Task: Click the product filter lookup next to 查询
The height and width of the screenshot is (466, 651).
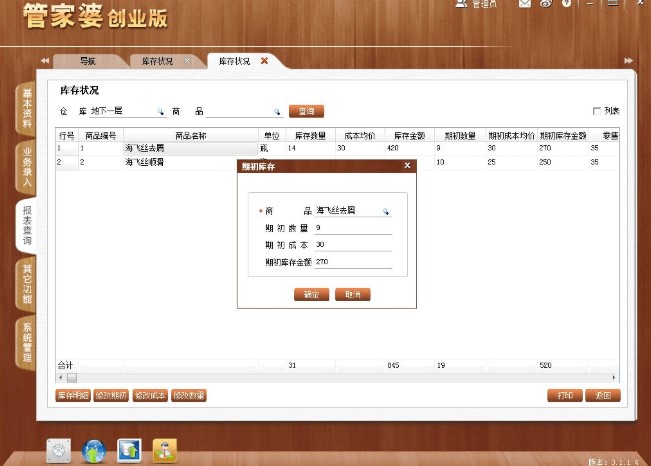Action: [x=279, y=112]
